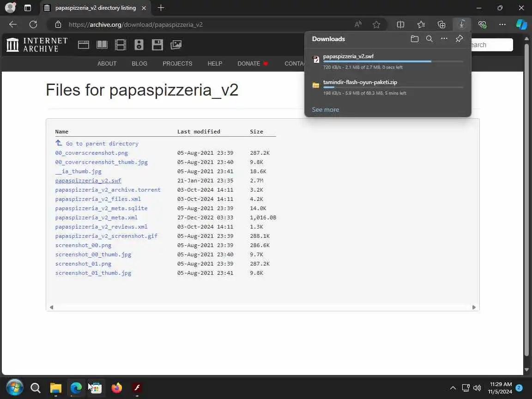
Task: Open Internet Archive Web icon
Action: [x=84, y=45]
